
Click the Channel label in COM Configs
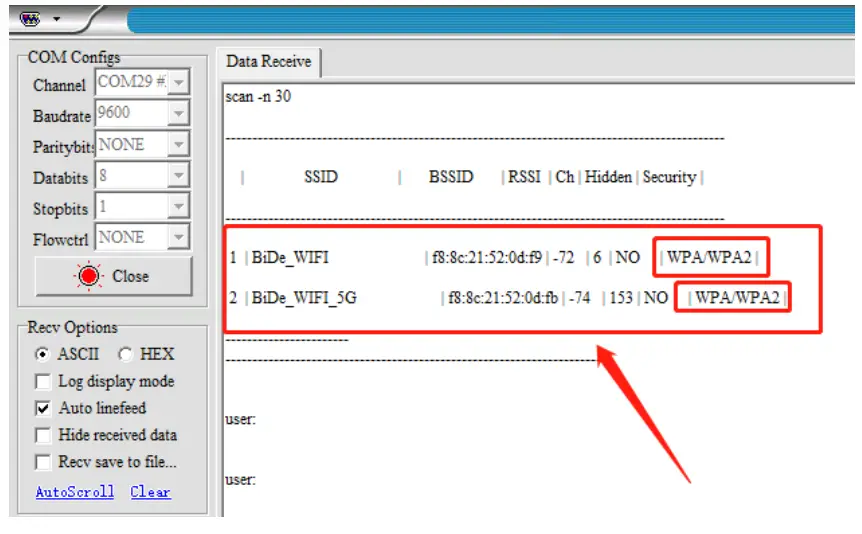tap(59, 86)
